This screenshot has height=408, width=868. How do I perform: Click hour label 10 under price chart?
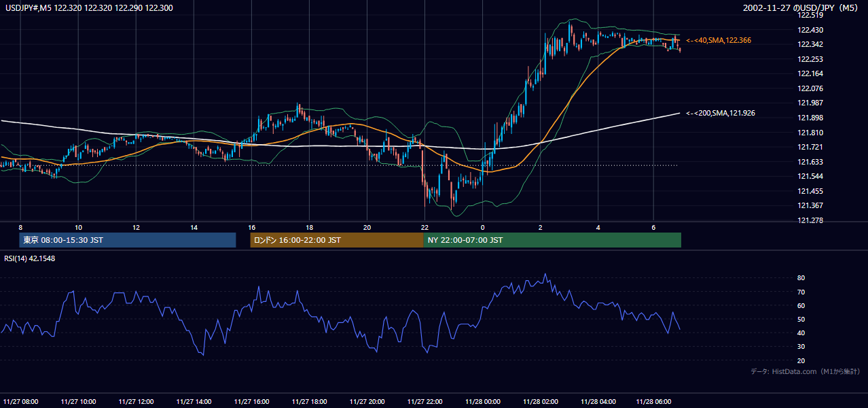click(x=78, y=227)
